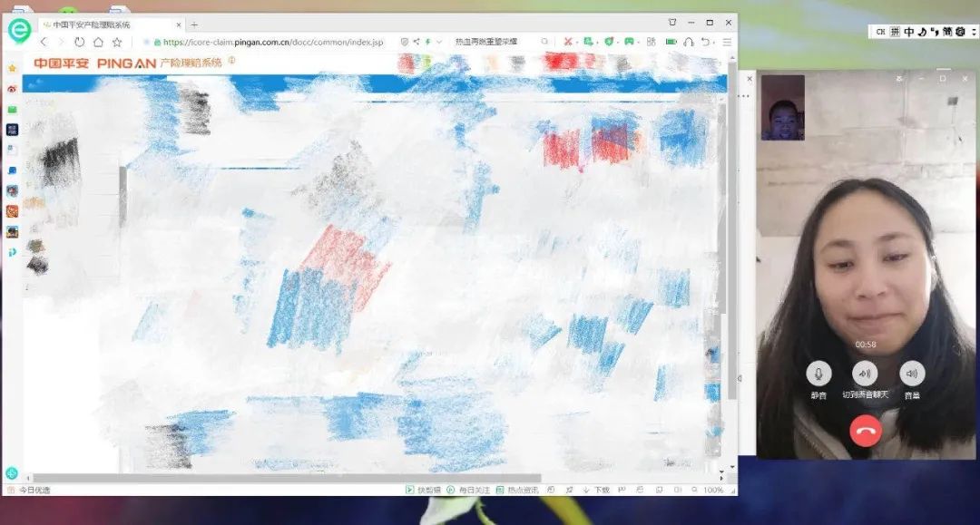
Task: End the call with the red hang-up button
Action: pos(866,430)
